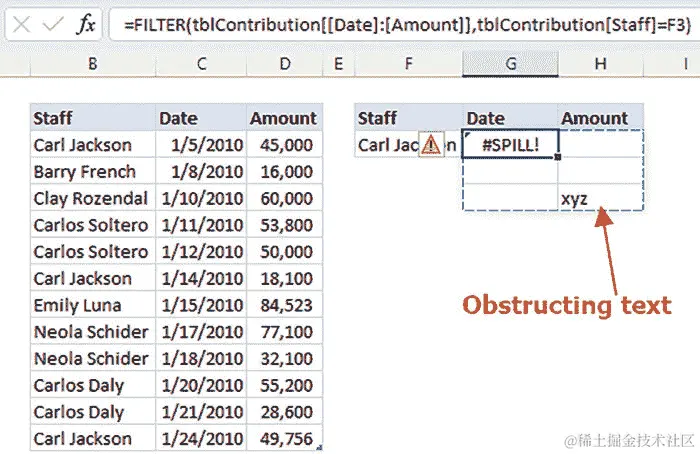Select the #SPILL! error cell
The height and width of the screenshot is (454, 700).
510,145
